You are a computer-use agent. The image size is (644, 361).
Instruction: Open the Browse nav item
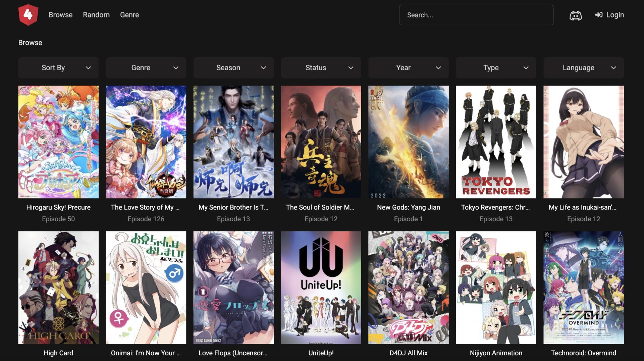(60, 15)
